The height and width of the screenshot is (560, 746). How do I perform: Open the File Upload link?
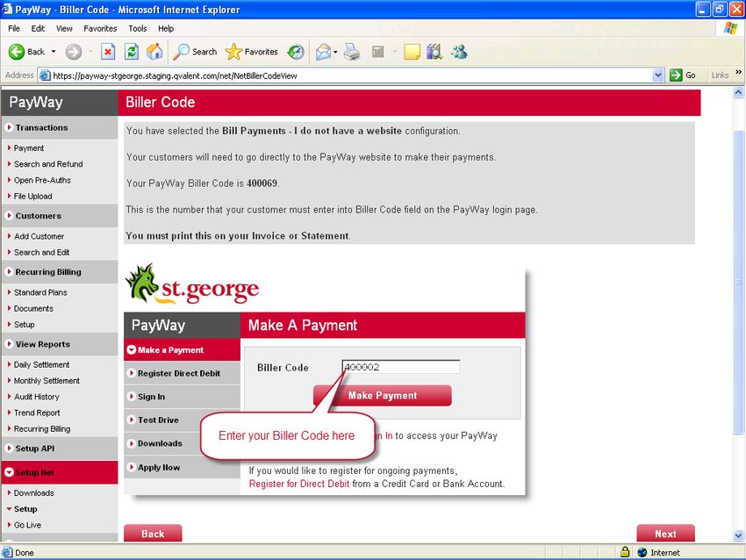(32, 196)
